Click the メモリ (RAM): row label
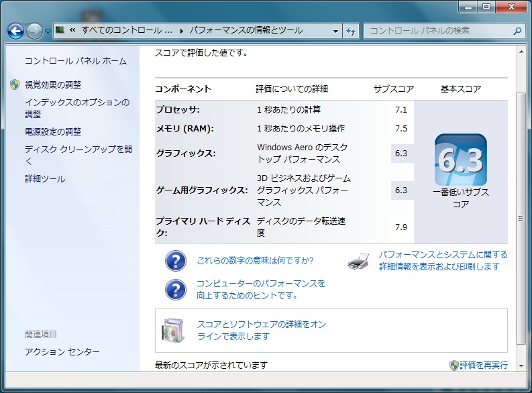 pos(185,129)
